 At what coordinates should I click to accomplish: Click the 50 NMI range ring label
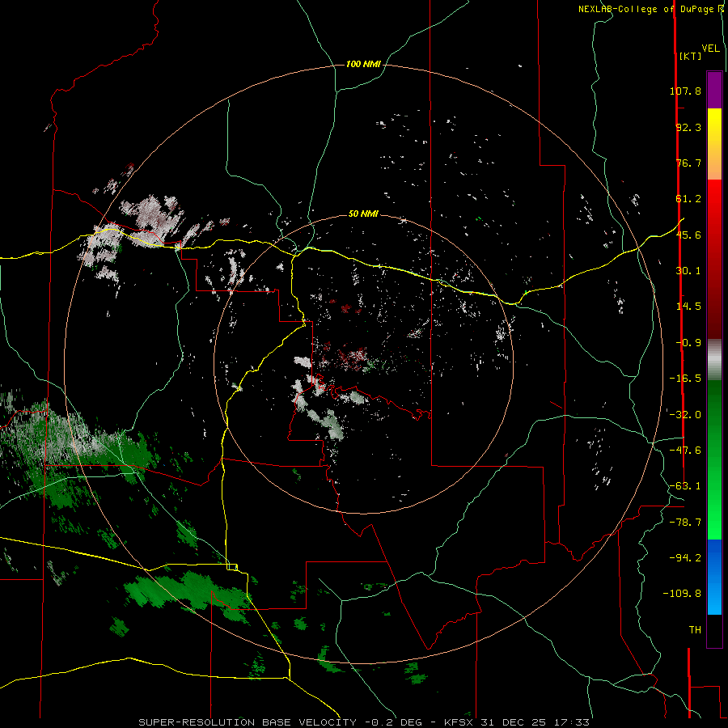coord(363,214)
